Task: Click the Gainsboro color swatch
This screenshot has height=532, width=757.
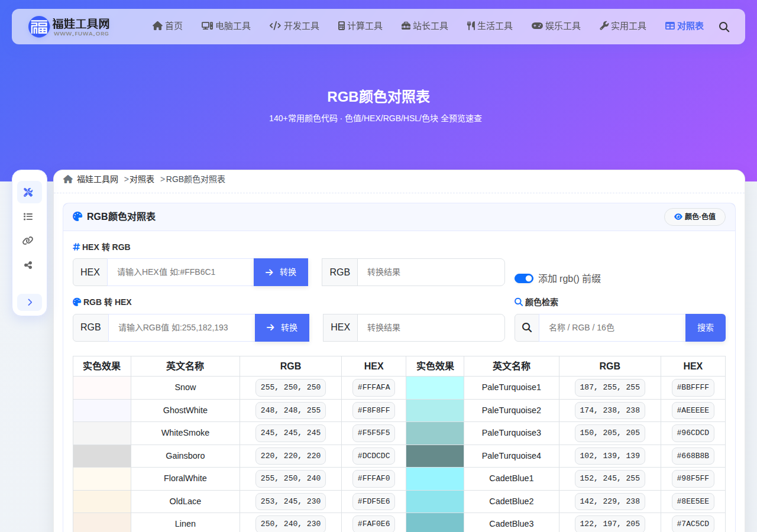Action: 102,456
